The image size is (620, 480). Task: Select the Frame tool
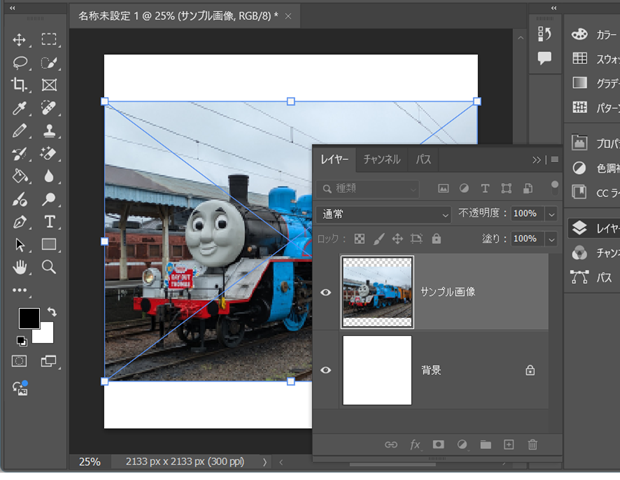49,85
